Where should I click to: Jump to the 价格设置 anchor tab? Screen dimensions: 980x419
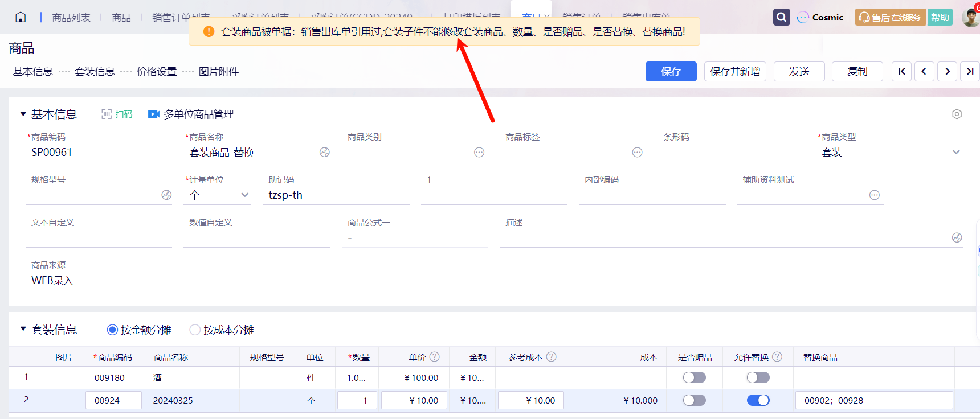pyautogui.click(x=157, y=71)
